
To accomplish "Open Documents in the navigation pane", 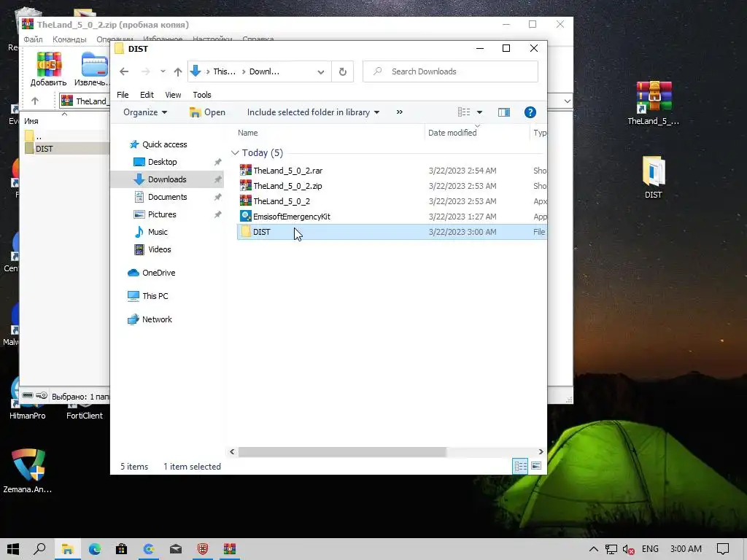I will [x=167, y=197].
